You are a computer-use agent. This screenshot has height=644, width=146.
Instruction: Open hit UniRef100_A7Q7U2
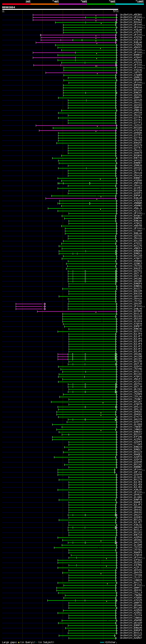click(x=131, y=32)
